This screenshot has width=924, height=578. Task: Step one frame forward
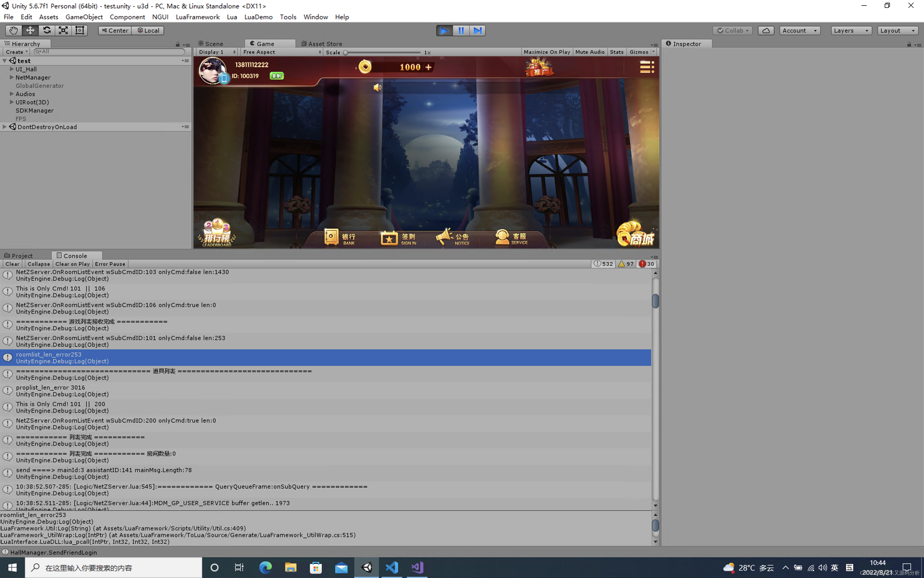(477, 31)
